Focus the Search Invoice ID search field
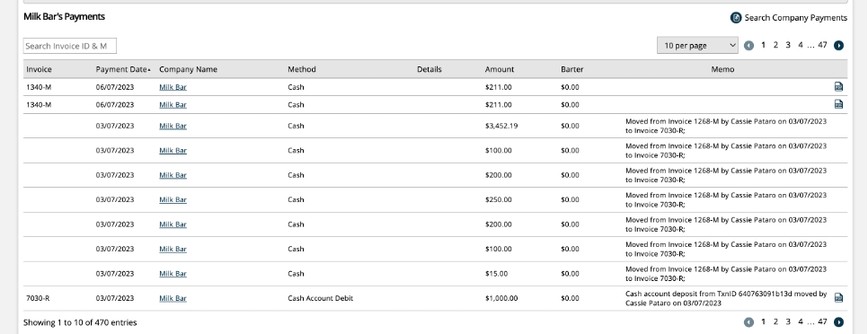Viewport: 868px width, 334px height. click(70, 46)
